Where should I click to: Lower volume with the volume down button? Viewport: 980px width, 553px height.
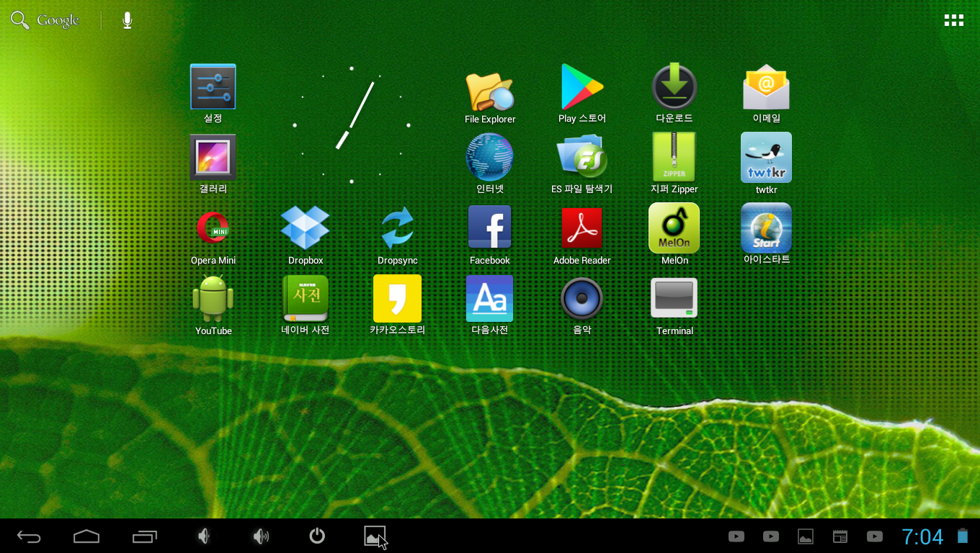pyautogui.click(x=204, y=536)
